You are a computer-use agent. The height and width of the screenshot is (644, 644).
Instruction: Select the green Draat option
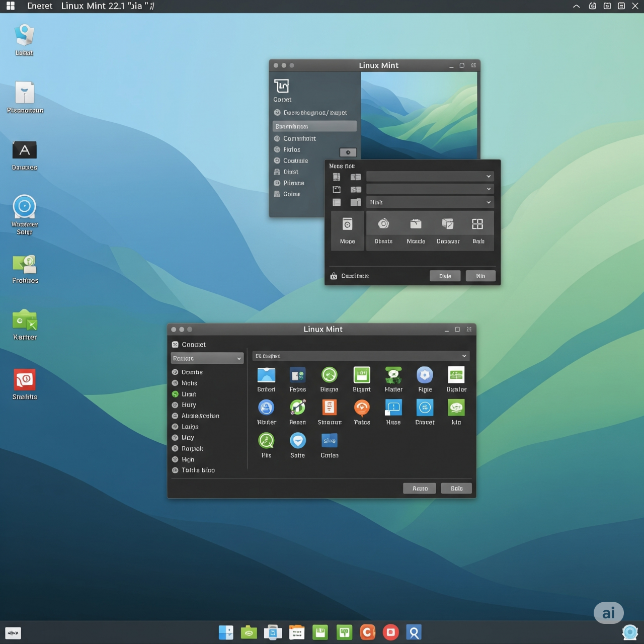(x=189, y=394)
